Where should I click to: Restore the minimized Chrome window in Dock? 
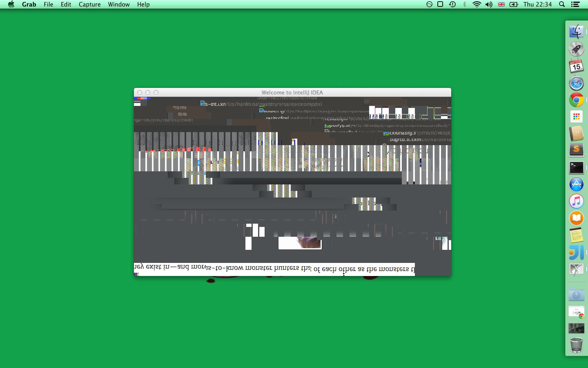coord(576,312)
